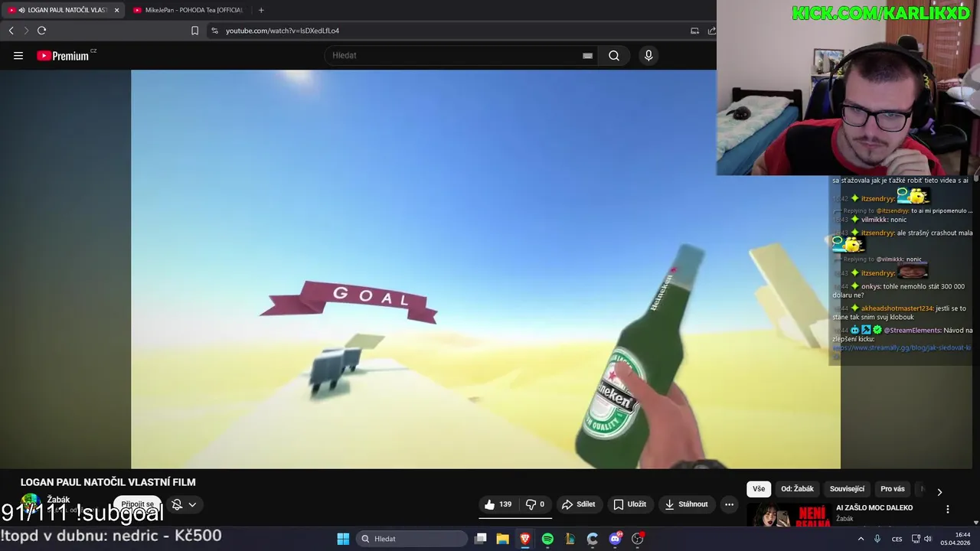
Task: Click the Připojit se join button
Action: [137, 504]
